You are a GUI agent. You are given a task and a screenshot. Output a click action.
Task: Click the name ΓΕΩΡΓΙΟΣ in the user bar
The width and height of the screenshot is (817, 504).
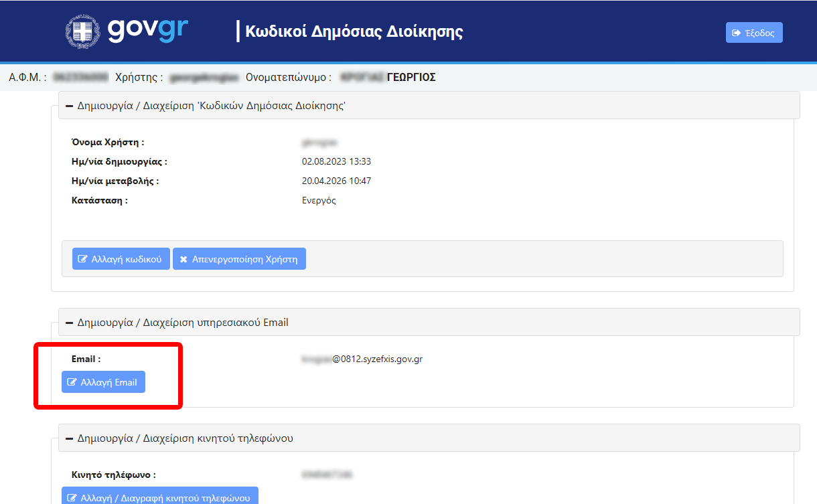tap(411, 77)
